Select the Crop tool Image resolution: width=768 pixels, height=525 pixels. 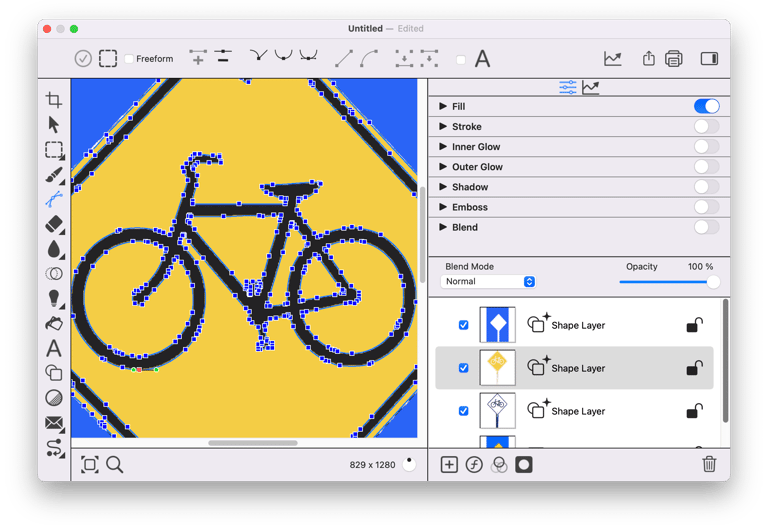pyautogui.click(x=54, y=100)
